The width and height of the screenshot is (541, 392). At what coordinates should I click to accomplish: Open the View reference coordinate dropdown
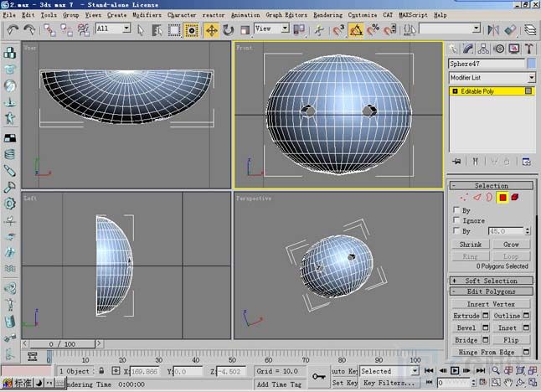[285, 28]
